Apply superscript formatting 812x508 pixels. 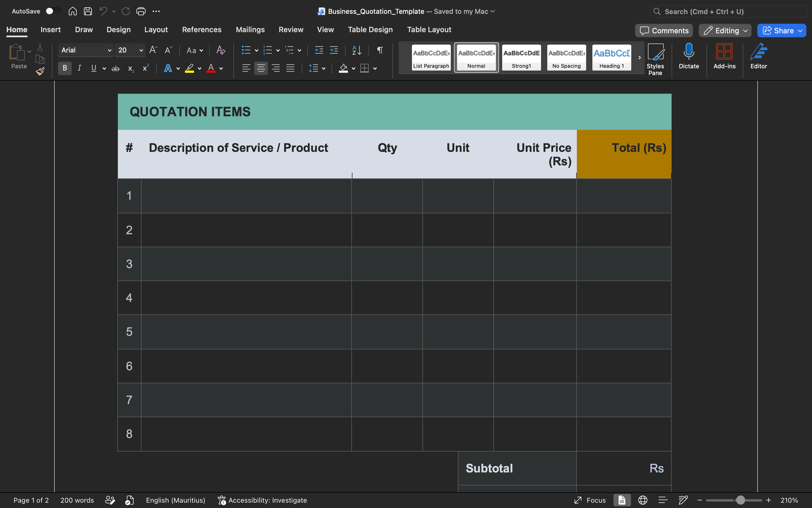(145, 68)
